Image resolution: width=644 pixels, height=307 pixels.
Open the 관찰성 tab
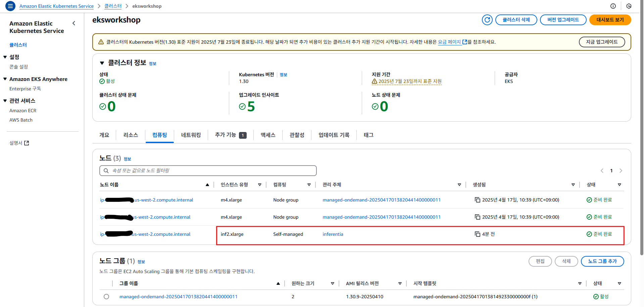tap(297, 135)
